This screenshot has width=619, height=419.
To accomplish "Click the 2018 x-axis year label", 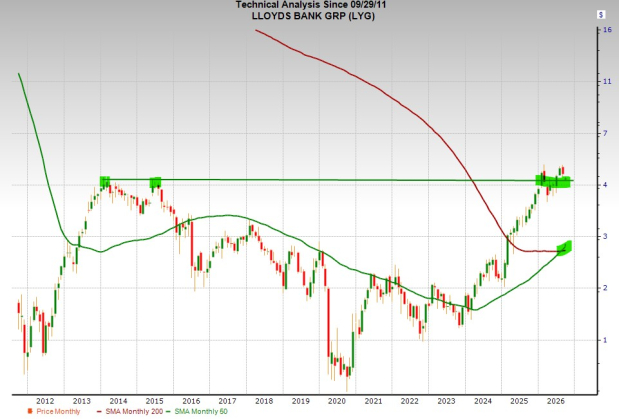I will pos(264,401).
